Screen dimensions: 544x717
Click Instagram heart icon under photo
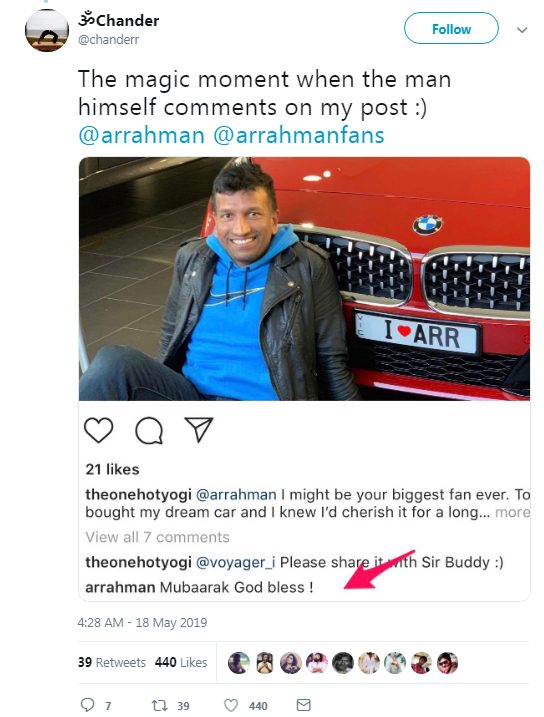pos(99,430)
